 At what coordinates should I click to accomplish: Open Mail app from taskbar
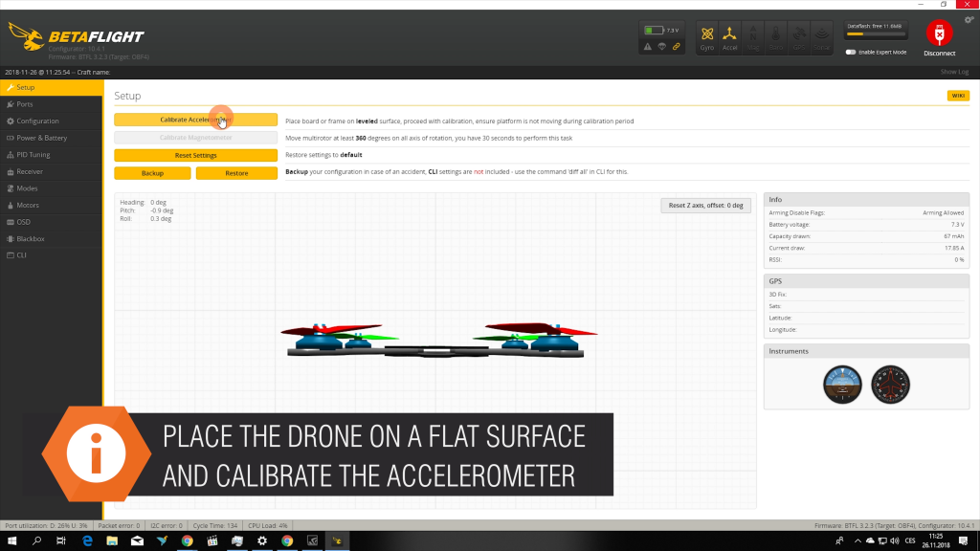[x=137, y=541]
